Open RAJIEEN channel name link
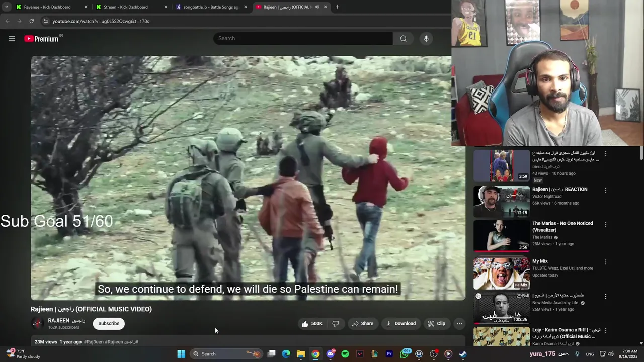The width and height of the screenshot is (644, 362). coord(66,321)
